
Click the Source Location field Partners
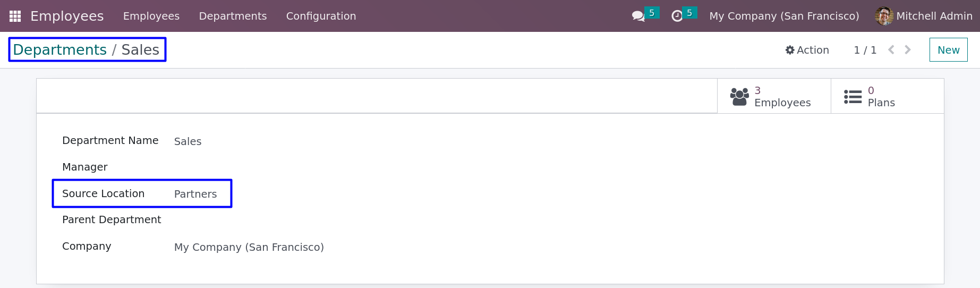tap(195, 194)
